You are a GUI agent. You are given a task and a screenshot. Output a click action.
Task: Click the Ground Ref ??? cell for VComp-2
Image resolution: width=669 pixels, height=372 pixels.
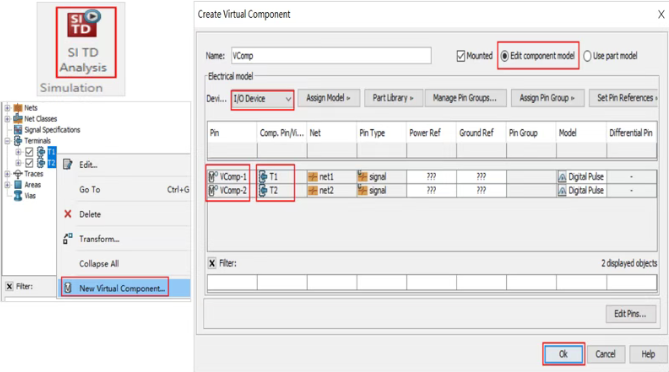(481, 190)
